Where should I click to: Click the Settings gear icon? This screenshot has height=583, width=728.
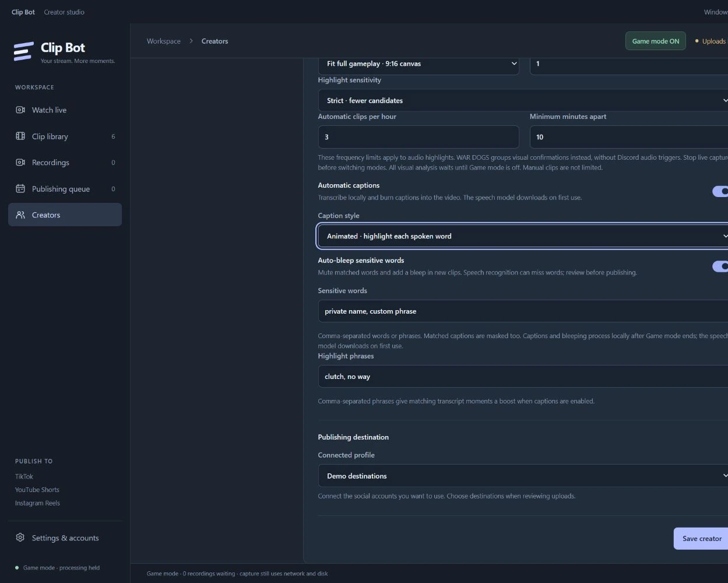tap(20, 538)
